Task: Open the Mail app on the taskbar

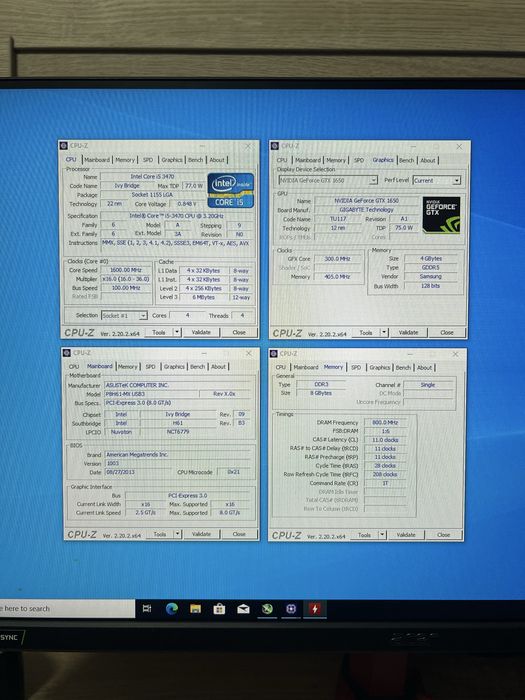Action: click(x=243, y=609)
